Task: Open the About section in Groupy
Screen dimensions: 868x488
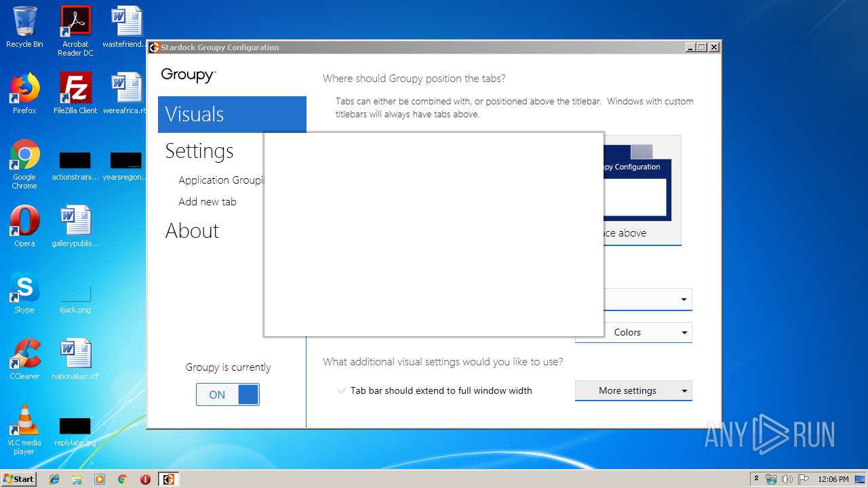Action: 192,230
